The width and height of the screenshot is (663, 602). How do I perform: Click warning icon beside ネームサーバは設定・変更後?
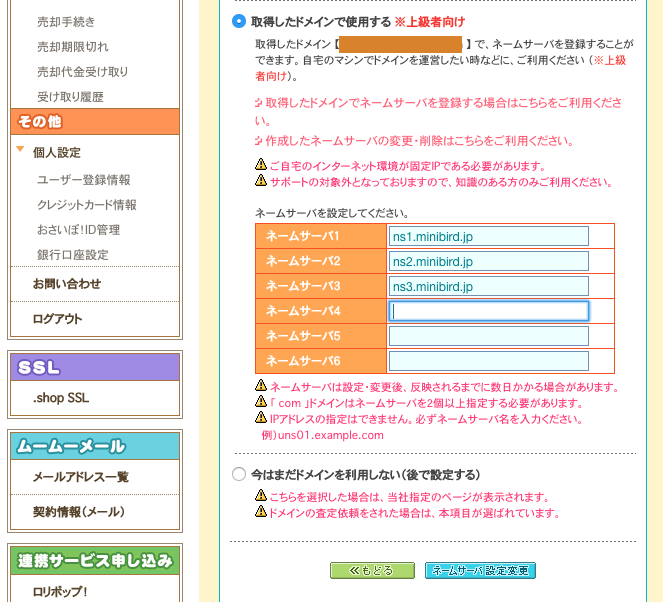(x=261, y=385)
